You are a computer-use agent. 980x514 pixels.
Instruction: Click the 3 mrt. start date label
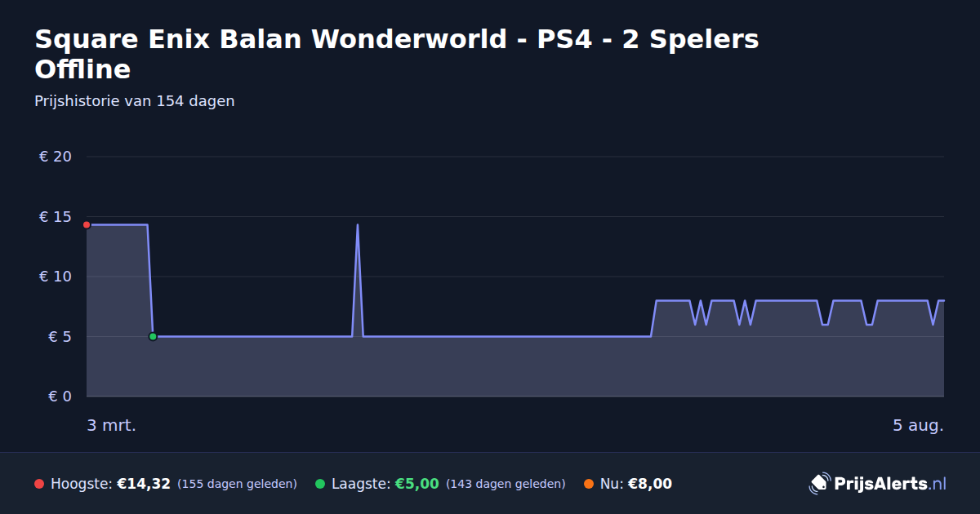(111, 425)
